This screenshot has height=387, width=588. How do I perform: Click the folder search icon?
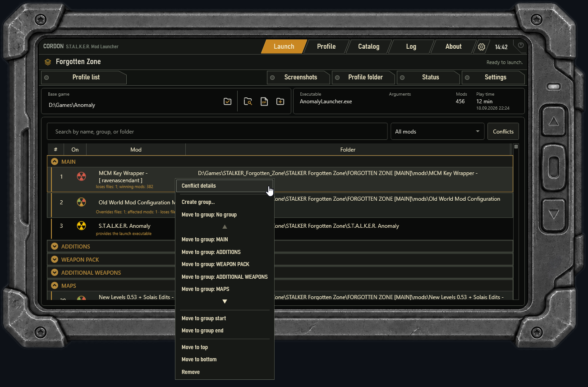pyautogui.click(x=248, y=101)
